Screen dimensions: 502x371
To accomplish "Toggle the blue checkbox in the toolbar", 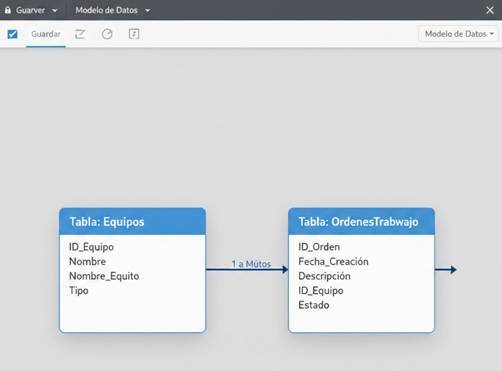I will [13, 34].
